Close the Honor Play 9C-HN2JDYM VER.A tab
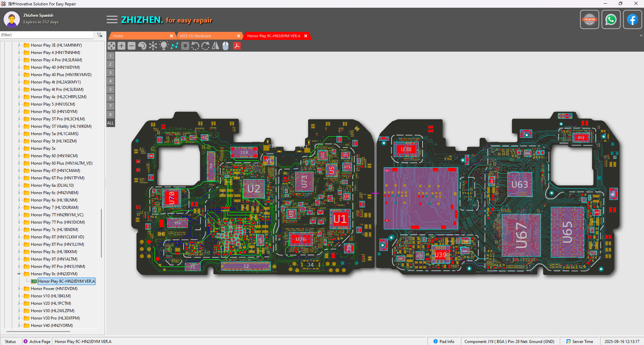The width and height of the screenshot is (644, 345). tap(306, 36)
